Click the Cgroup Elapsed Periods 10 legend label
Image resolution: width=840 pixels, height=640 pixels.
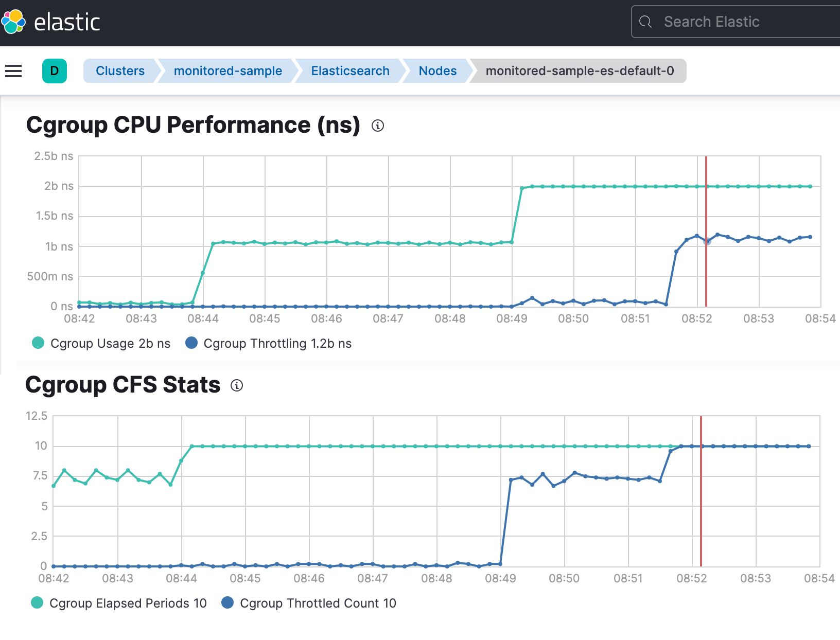129,602
